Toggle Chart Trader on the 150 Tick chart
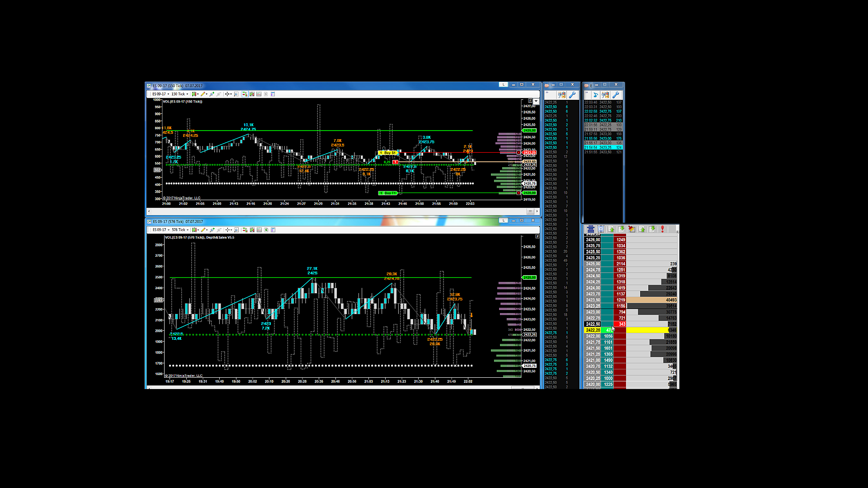868x488 pixels. click(x=245, y=94)
